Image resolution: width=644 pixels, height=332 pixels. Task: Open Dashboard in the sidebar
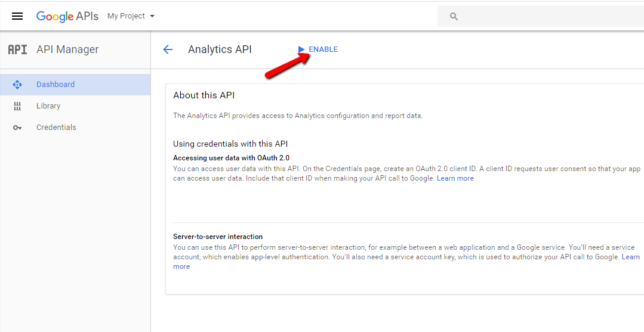[x=75, y=85]
